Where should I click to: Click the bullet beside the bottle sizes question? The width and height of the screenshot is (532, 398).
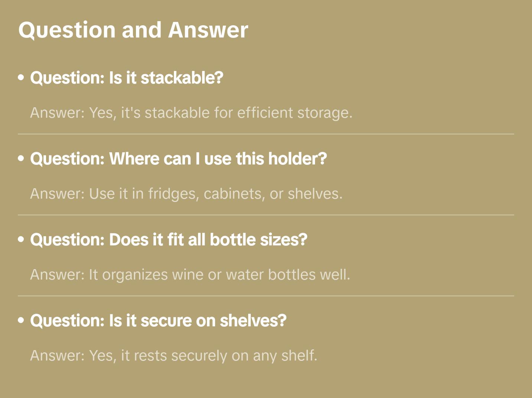[21, 240]
